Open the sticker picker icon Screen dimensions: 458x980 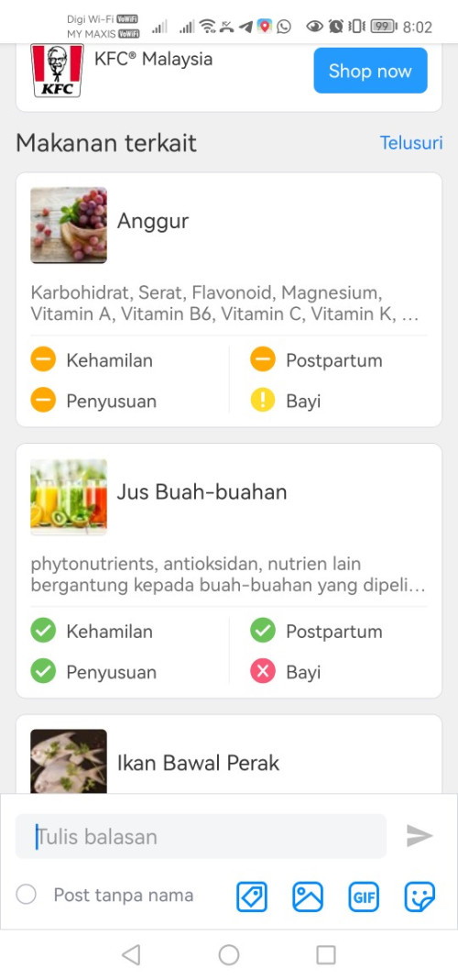click(x=420, y=897)
